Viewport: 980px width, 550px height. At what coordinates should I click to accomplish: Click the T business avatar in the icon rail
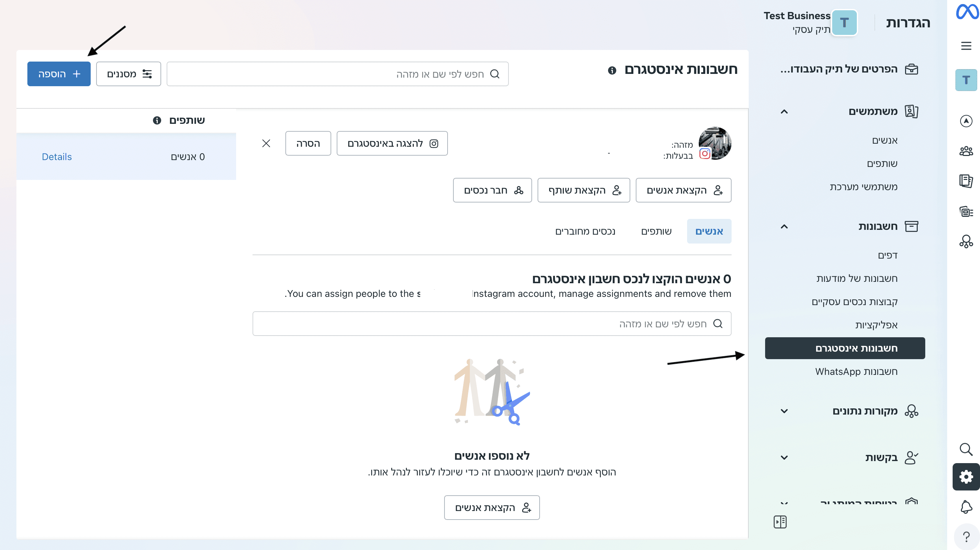[966, 80]
